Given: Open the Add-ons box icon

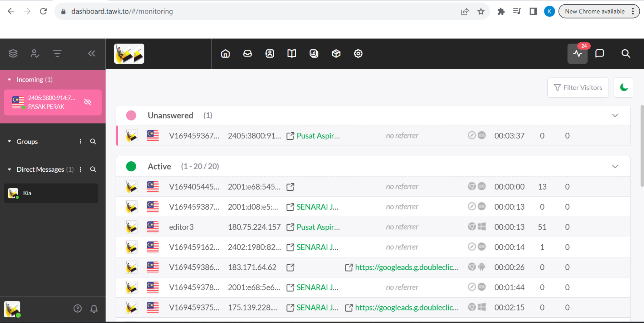Looking at the screenshot, I should [x=336, y=54].
